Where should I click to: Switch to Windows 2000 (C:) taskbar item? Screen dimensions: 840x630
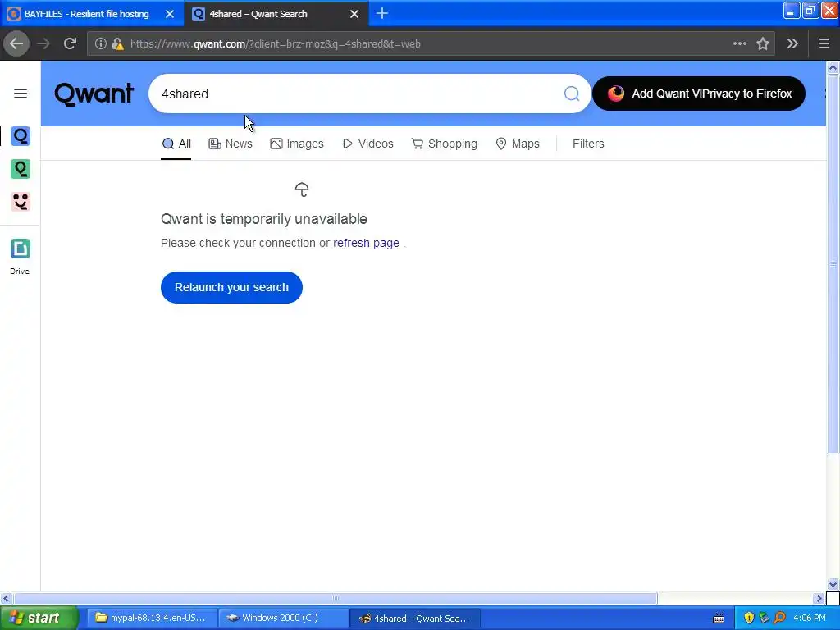tap(283, 618)
